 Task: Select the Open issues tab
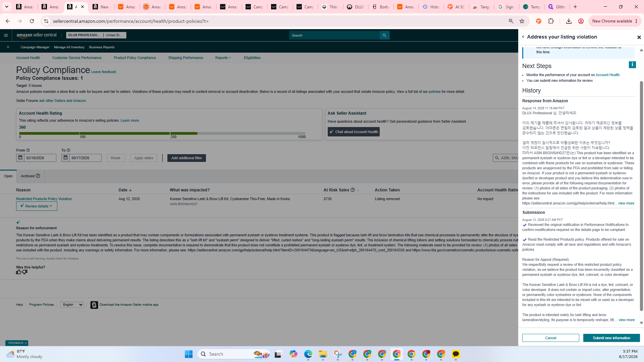tap(8, 176)
